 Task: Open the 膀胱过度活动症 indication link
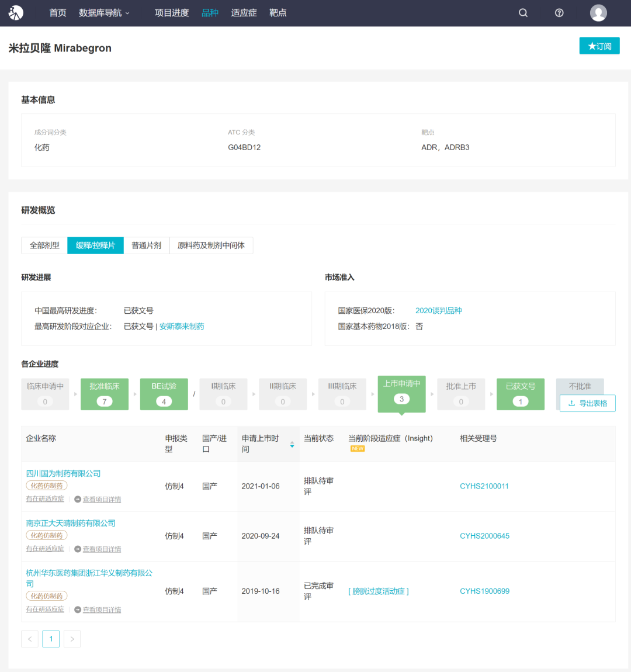pos(378,591)
